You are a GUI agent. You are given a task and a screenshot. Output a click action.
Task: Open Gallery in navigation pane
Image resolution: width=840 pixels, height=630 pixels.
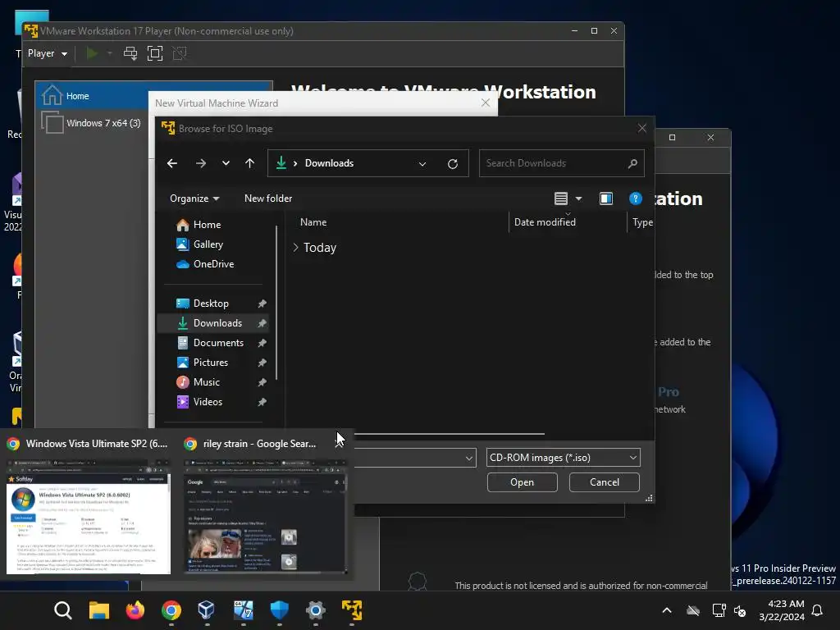(x=208, y=244)
